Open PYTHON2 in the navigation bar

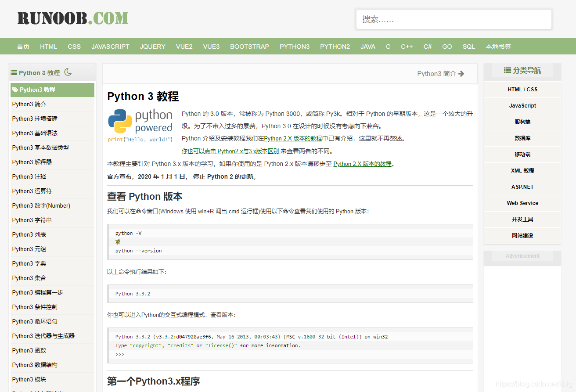pos(335,47)
